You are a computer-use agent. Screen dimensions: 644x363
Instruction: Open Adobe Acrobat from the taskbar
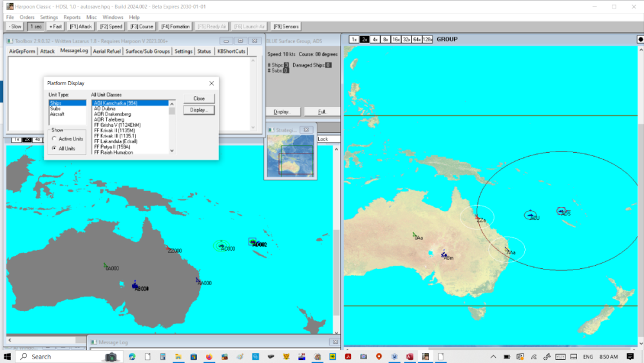[348, 357]
